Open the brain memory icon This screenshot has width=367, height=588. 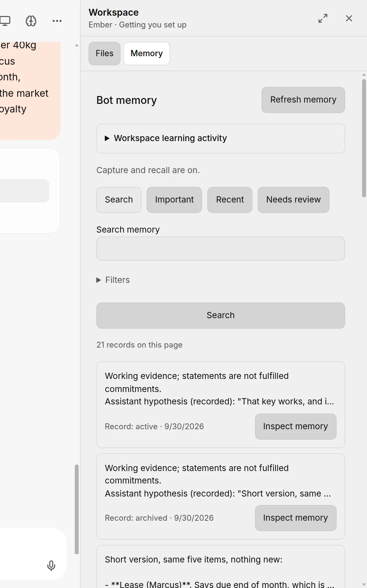(31, 21)
